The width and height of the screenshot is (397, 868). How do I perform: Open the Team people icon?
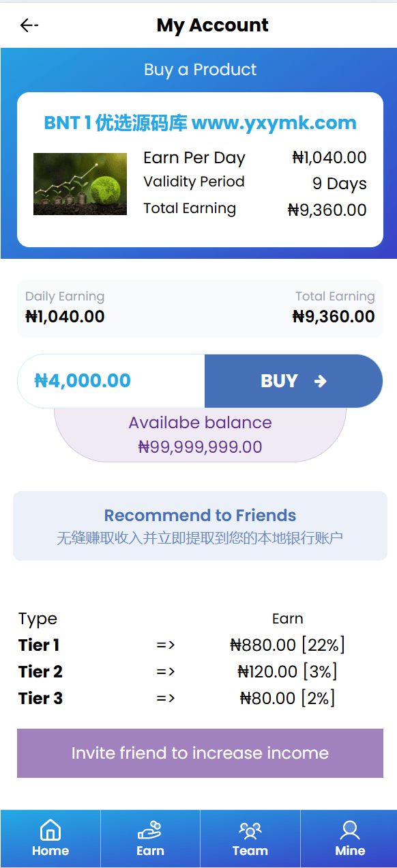(250, 830)
